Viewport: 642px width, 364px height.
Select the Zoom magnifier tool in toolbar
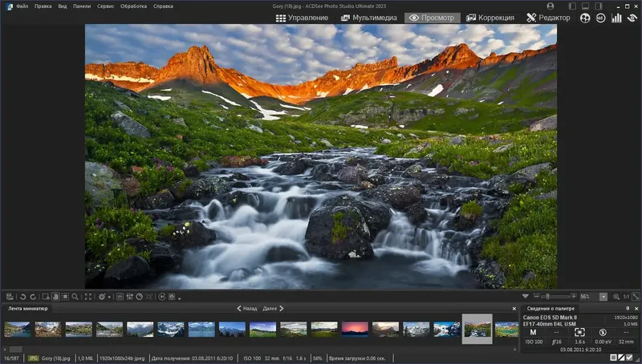pyautogui.click(x=75, y=297)
